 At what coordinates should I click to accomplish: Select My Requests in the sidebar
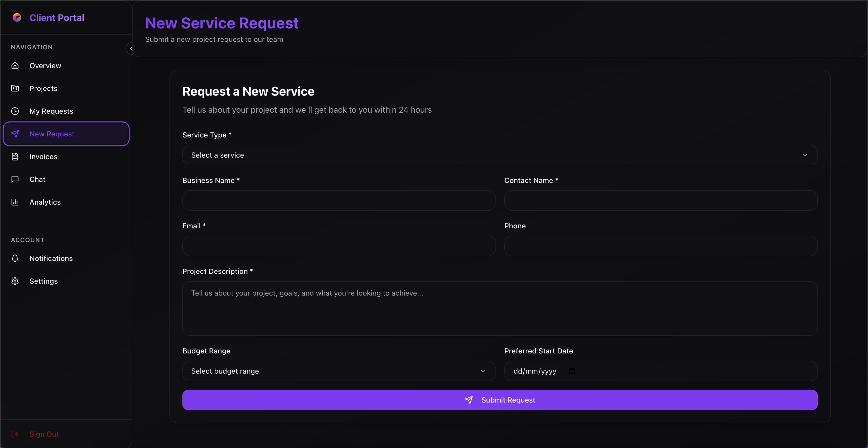click(51, 111)
